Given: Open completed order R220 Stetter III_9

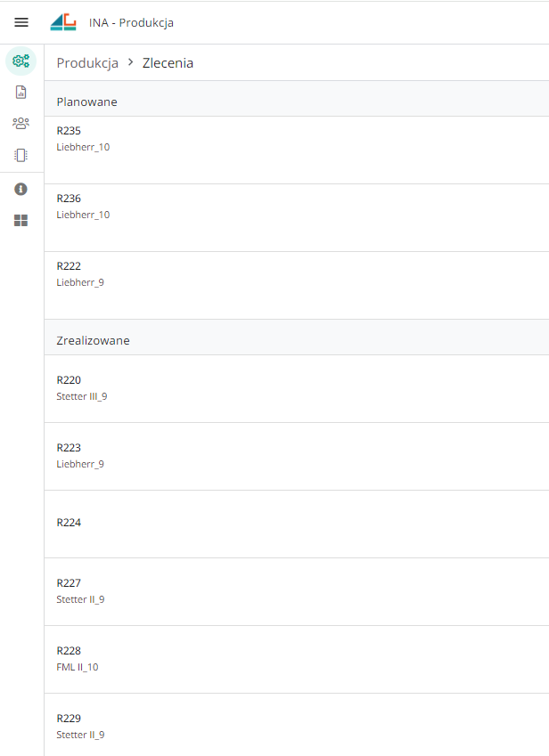Looking at the screenshot, I should click(296, 388).
